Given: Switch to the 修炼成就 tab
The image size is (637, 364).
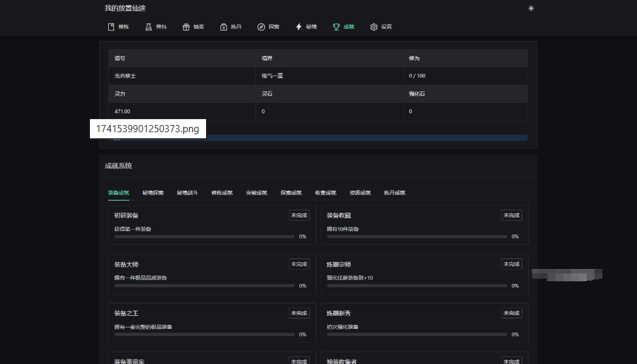Looking at the screenshot, I should pyautogui.click(x=222, y=193).
